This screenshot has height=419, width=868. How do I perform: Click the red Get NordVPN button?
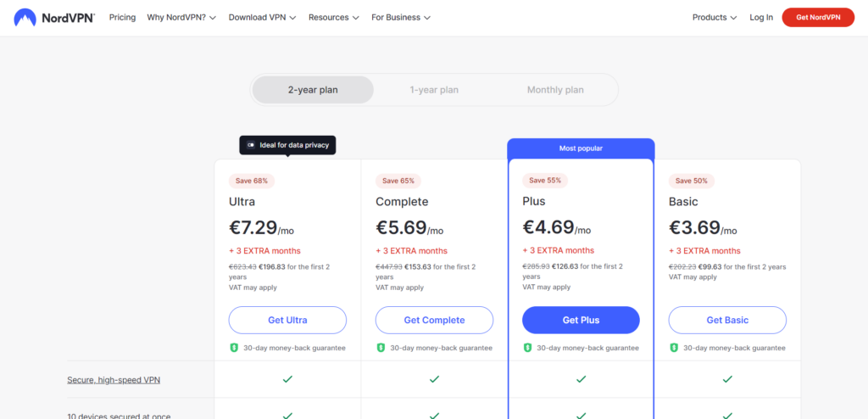[x=817, y=17]
